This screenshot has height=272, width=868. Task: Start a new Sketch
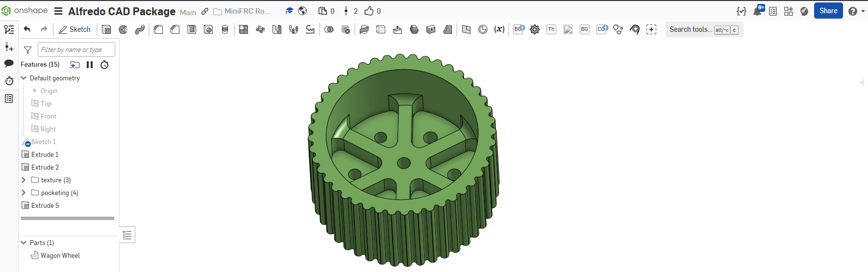coord(74,29)
